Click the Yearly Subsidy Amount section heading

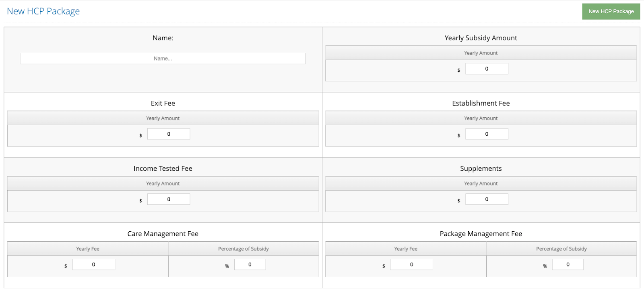(481, 38)
